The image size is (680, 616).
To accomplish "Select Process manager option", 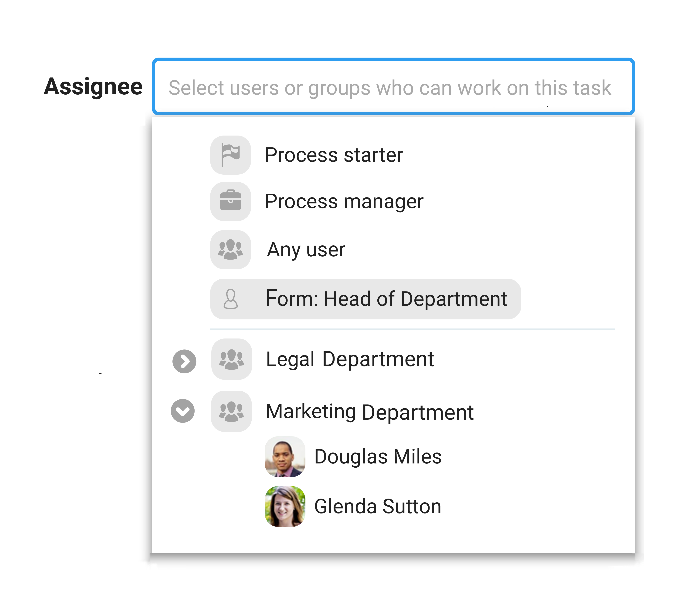I will tap(344, 201).
